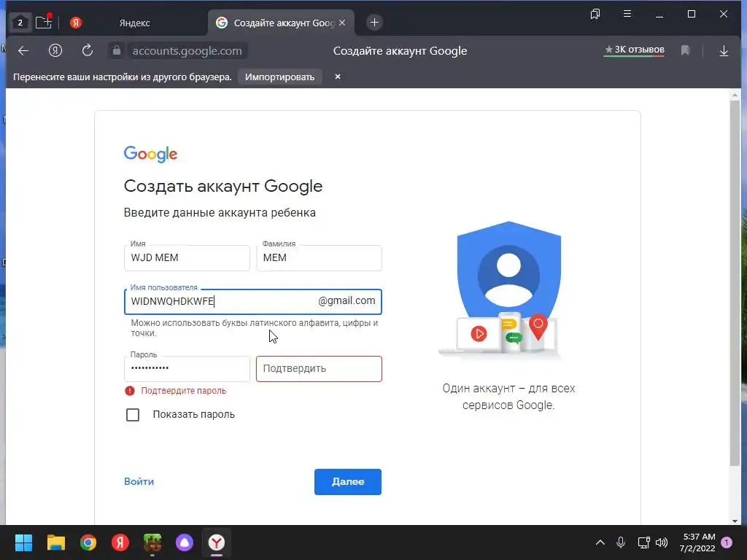Open the volume speaker icon

pos(662,542)
